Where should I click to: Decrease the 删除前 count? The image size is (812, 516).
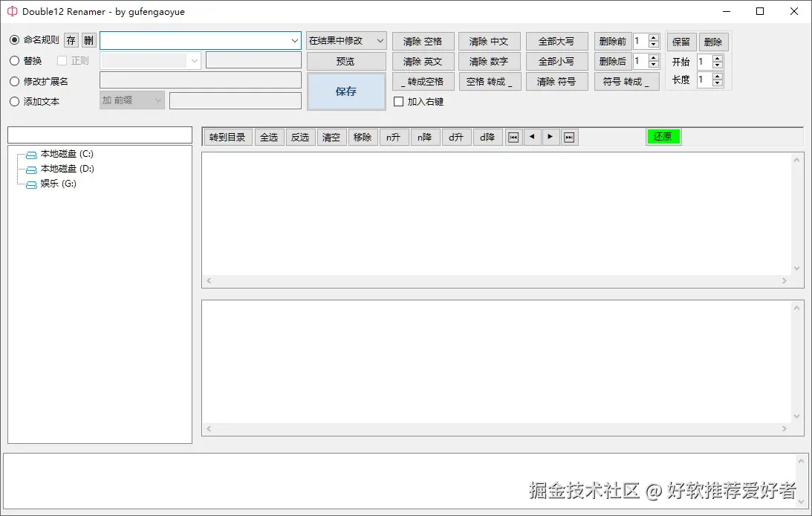click(x=654, y=45)
